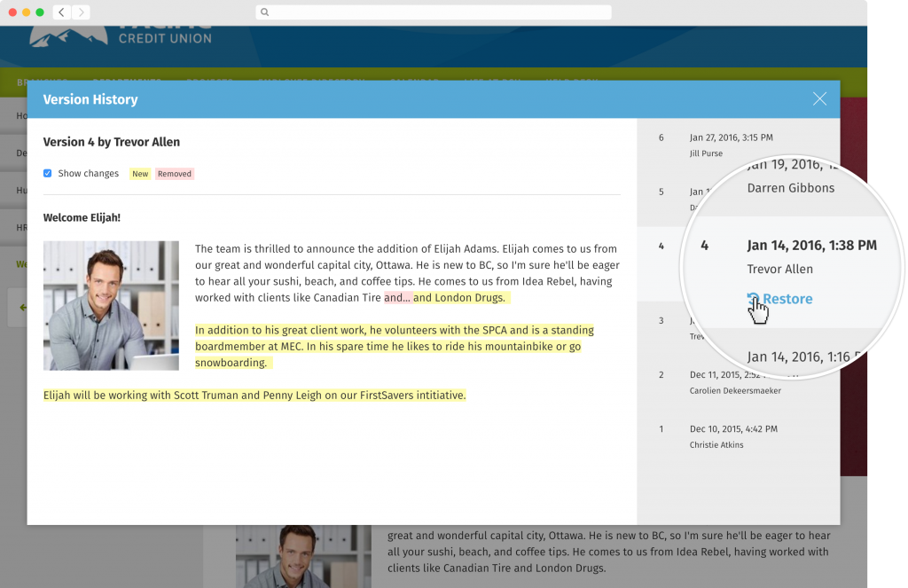This screenshot has width=908, height=588.
Task: Click Dec 10, 2015, 4:42 PM timestamp
Action: pos(733,429)
